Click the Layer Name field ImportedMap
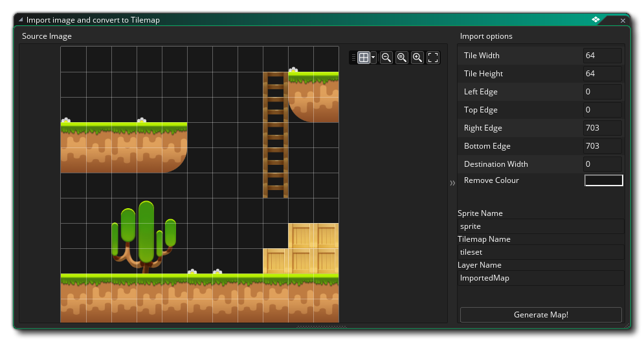 (x=541, y=278)
